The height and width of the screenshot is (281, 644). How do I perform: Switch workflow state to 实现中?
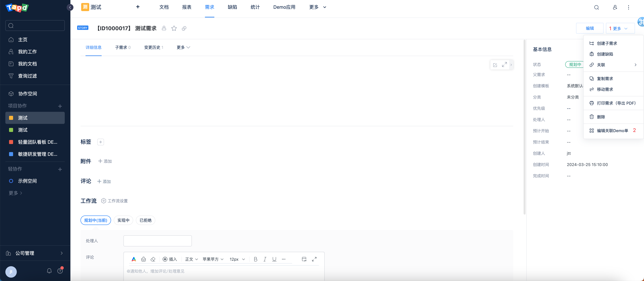point(123,220)
